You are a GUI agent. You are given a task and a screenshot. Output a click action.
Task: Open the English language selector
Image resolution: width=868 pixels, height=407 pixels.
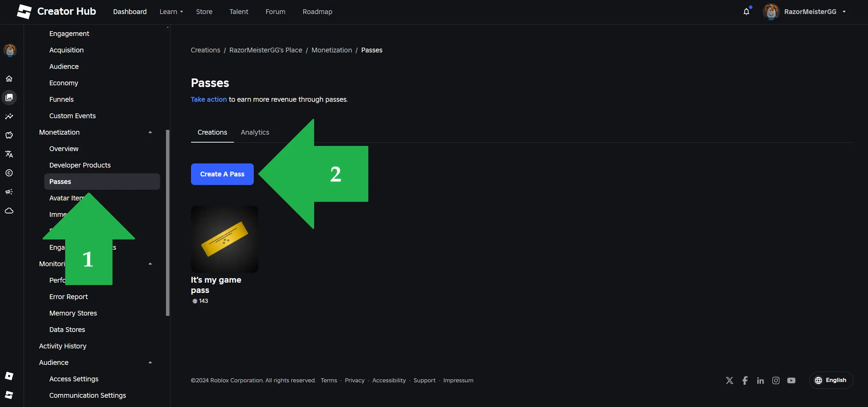tap(831, 380)
